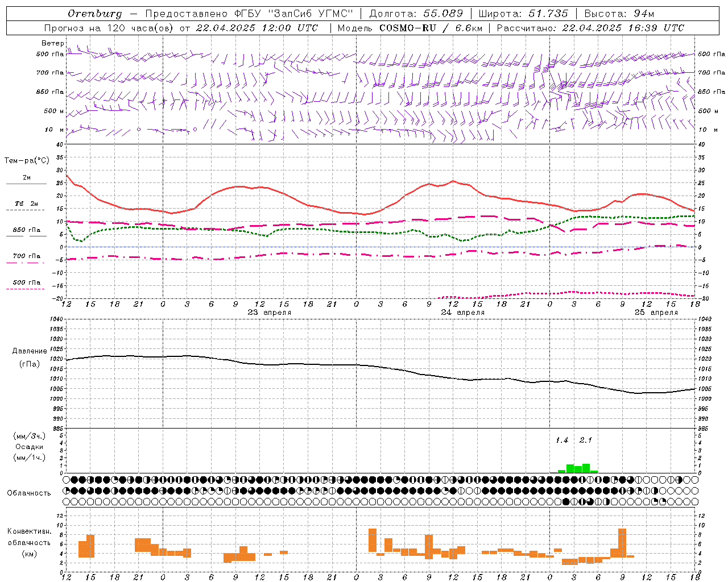The height and width of the screenshot is (582, 728).
Task: Click the 23 апреля date label
Action: [270, 313]
